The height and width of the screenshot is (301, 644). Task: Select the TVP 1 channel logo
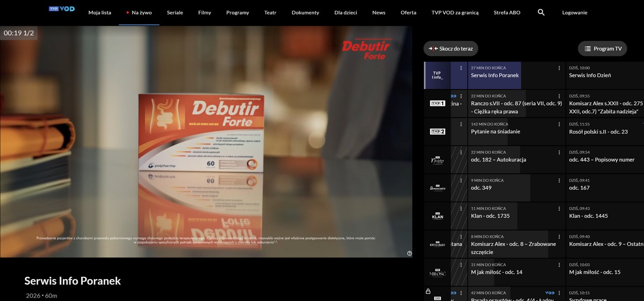(437, 103)
